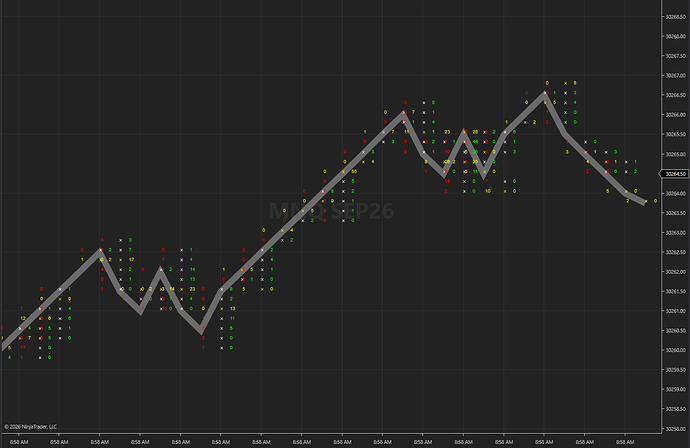Click the 30266.00 price axis label
This screenshot has height=448, width=690.
pos(675,115)
